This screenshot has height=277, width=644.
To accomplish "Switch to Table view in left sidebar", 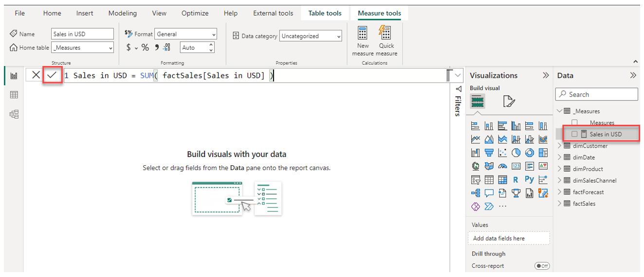I will click(x=14, y=95).
